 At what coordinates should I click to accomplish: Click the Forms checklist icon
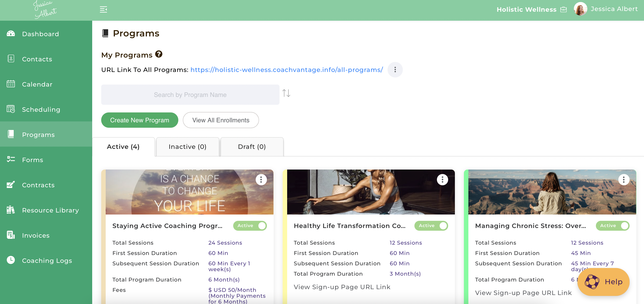11,159
